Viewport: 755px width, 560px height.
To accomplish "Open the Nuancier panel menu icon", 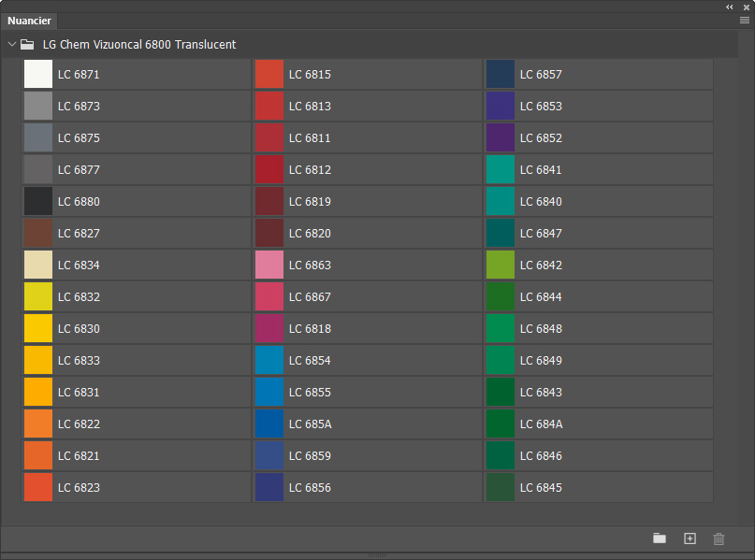I will click(x=745, y=21).
